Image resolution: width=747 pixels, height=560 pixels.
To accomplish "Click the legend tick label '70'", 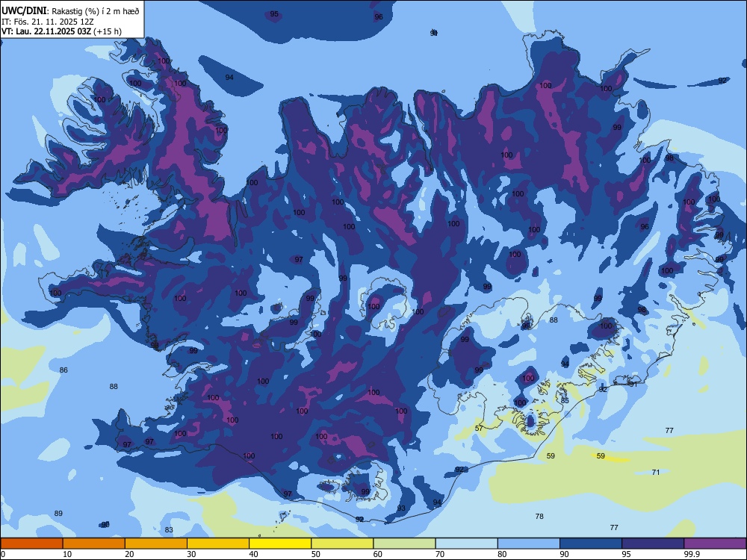I will (440, 554).
